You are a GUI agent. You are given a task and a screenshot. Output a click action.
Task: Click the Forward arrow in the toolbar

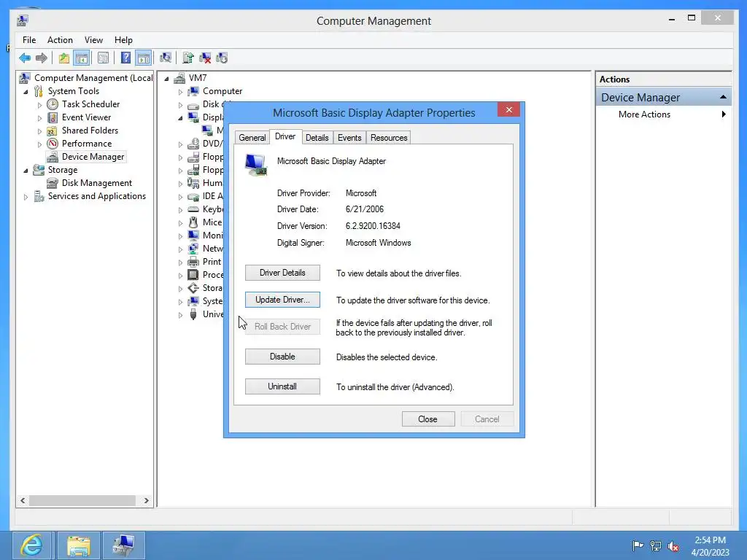click(42, 58)
